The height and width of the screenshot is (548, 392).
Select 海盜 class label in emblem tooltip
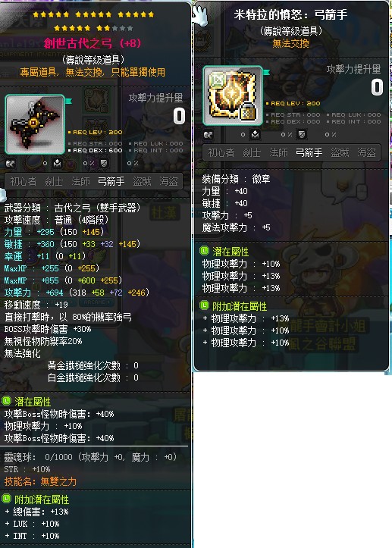click(x=366, y=152)
